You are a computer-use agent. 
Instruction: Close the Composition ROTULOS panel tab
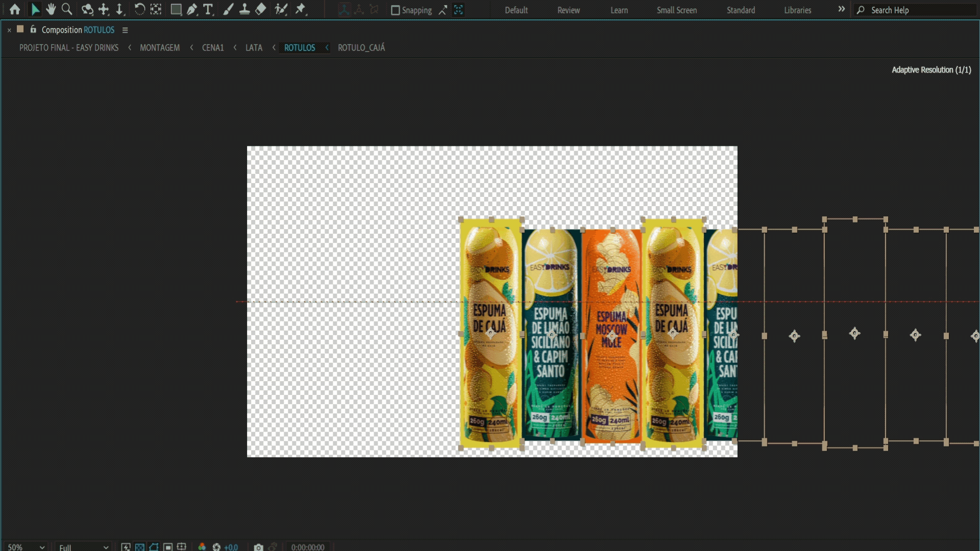pos(9,30)
